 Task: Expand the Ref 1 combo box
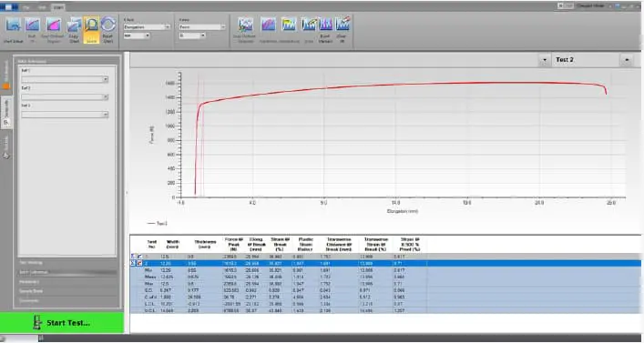65,79
